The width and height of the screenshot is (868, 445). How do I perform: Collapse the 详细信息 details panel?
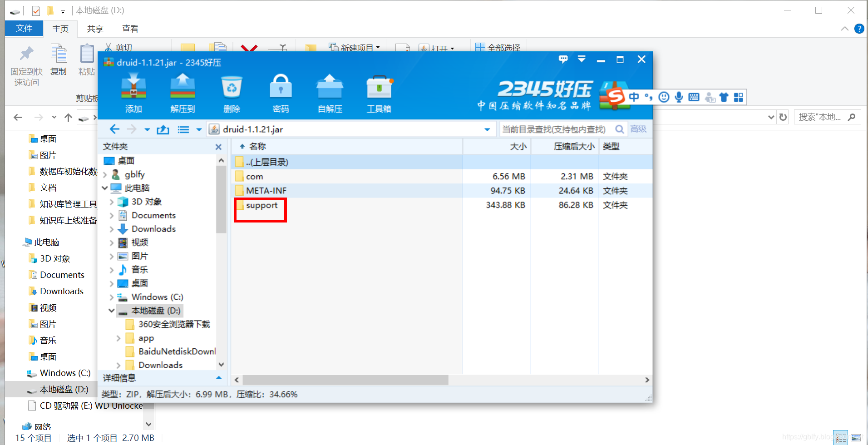219,378
